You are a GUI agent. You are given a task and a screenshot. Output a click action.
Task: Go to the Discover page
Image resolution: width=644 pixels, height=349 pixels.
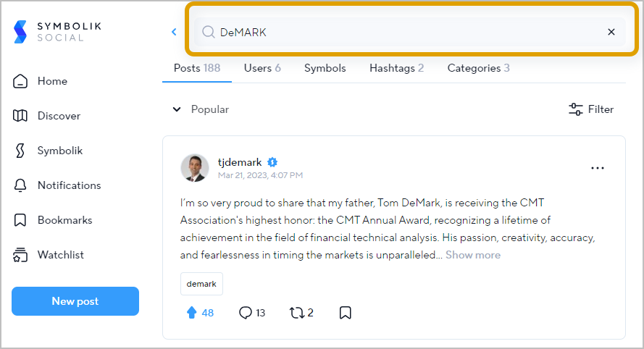coord(47,116)
